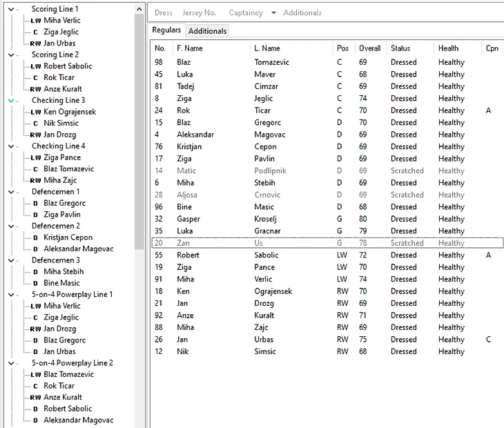
Task: Click LW position icon beside Robert Sabolic in Scoring Line 2
Action: (36, 66)
